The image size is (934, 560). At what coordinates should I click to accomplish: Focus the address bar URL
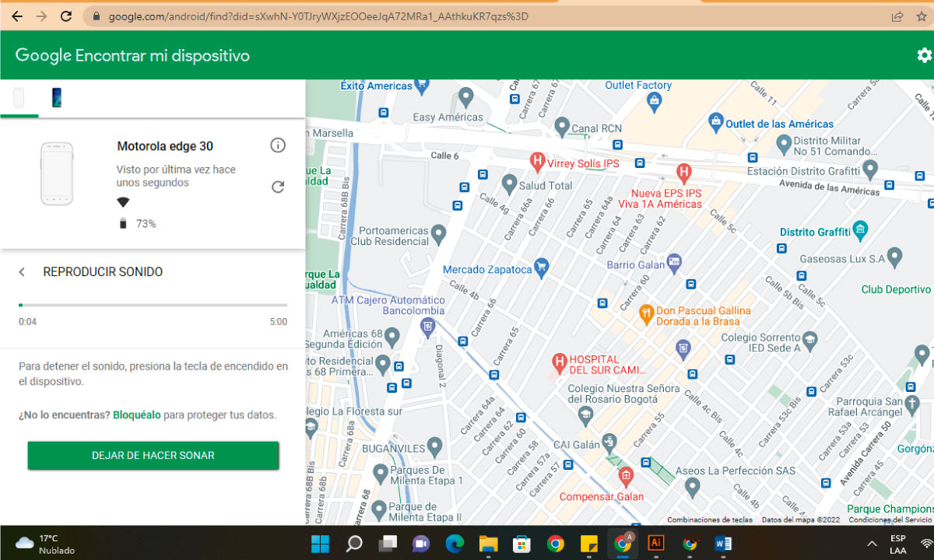click(x=319, y=16)
